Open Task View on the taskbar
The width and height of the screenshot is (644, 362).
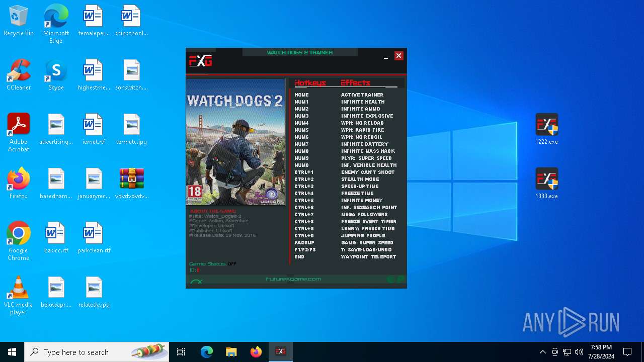181,352
